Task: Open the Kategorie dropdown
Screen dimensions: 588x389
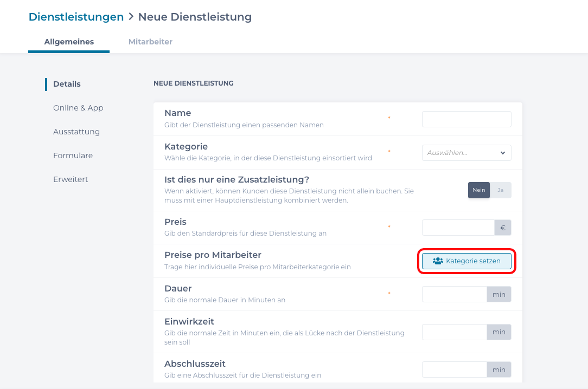Action: [466, 153]
